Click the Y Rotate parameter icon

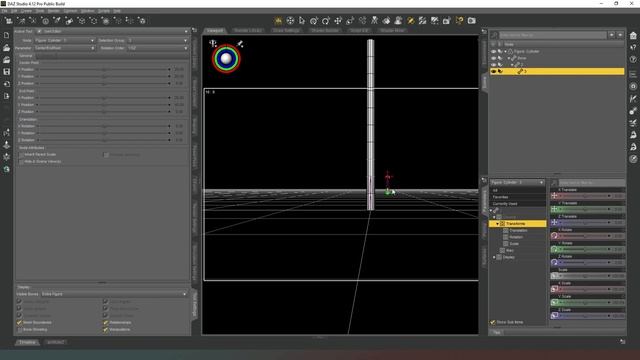coord(554,249)
